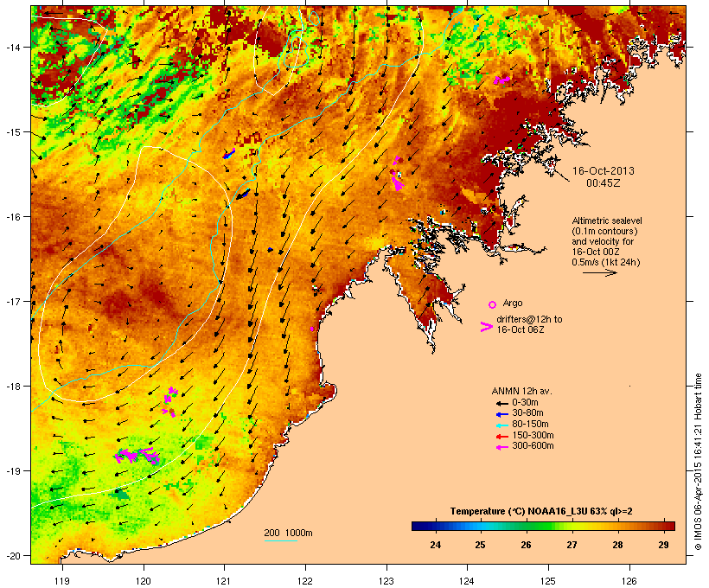Click the dark red 29°C end of colorbar
The width and height of the screenshot is (709, 588).
[670, 526]
